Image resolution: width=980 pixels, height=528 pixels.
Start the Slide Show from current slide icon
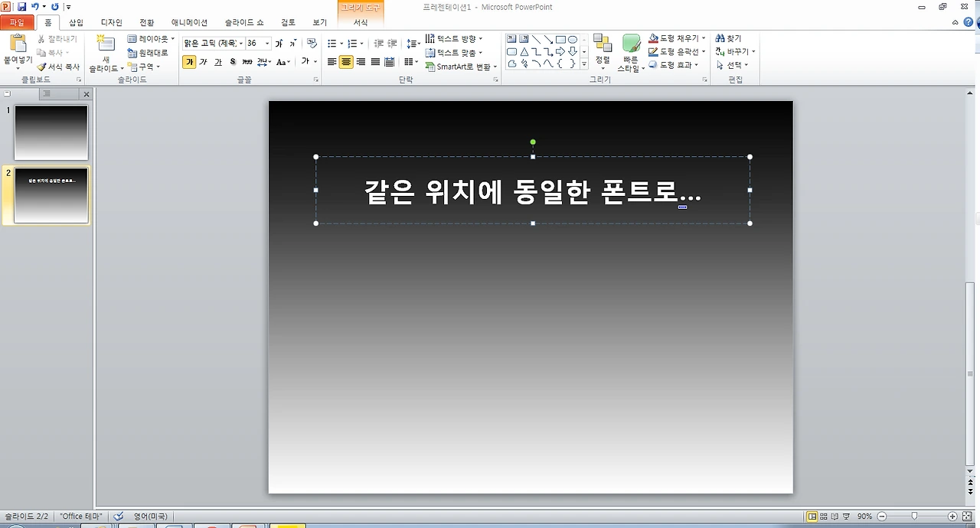846,517
